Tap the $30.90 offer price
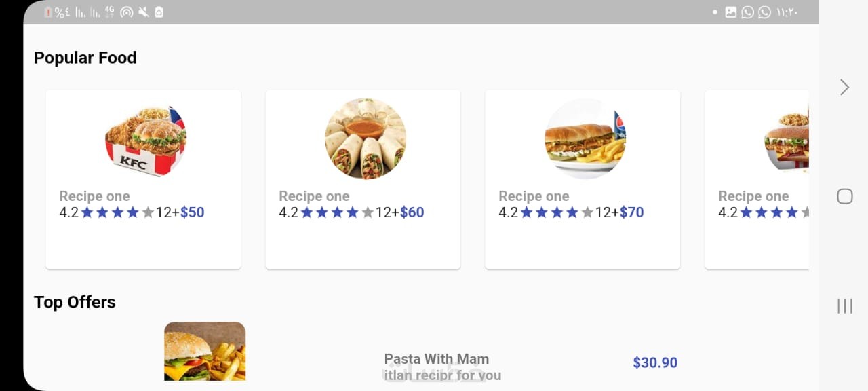This screenshot has width=868, height=391. pos(655,363)
